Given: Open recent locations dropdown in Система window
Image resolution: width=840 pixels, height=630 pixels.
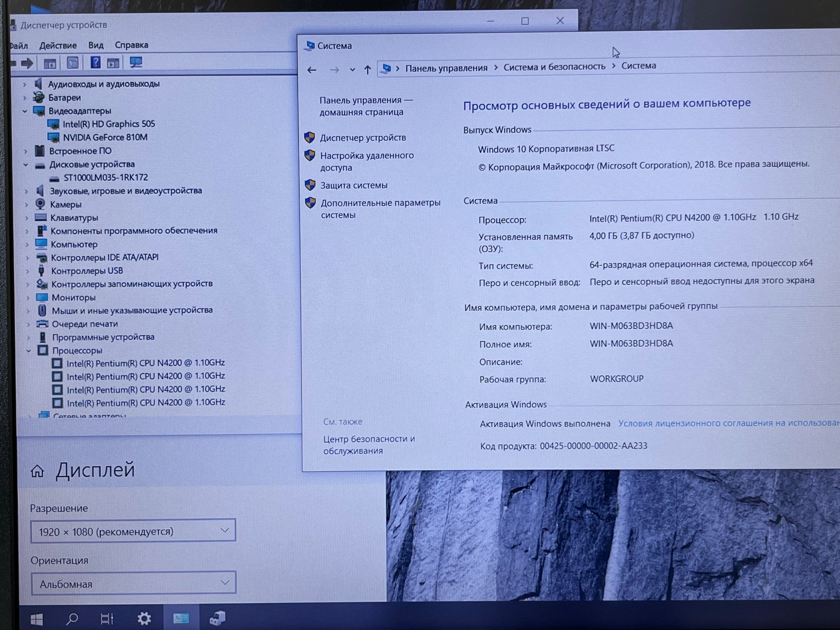Looking at the screenshot, I should point(352,70).
